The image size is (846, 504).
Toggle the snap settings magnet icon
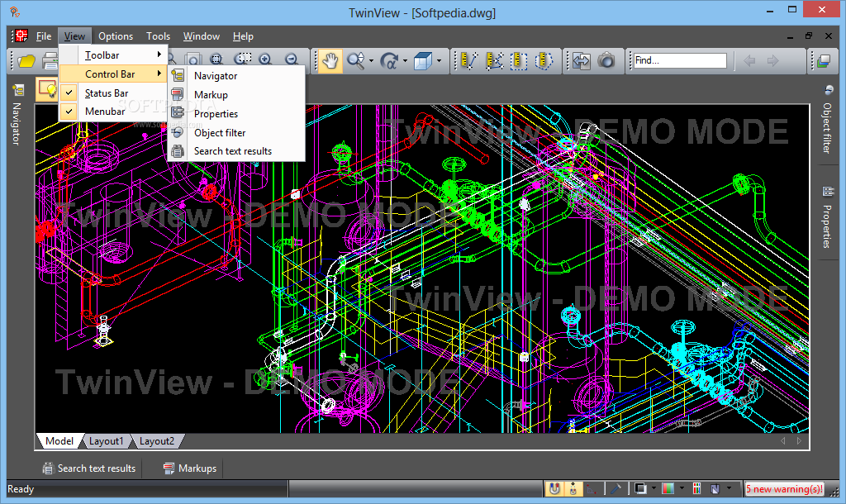[x=573, y=489]
